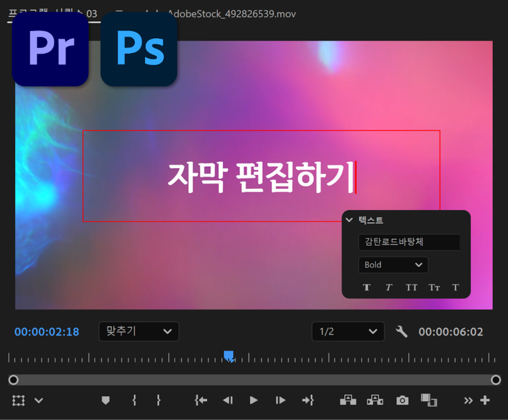Viewport: 508px width, 420px height.
Task: Go to In point
Action: [x=201, y=400]
